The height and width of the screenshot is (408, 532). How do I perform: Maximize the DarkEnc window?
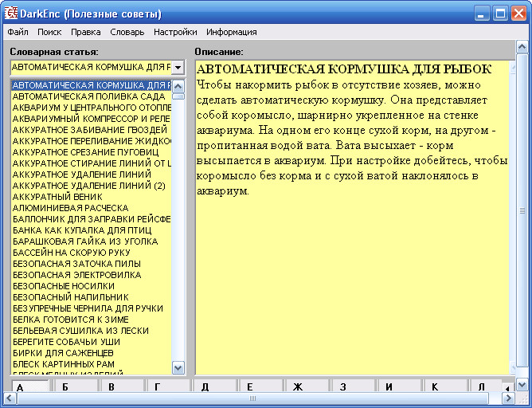[x=500, y=14]
